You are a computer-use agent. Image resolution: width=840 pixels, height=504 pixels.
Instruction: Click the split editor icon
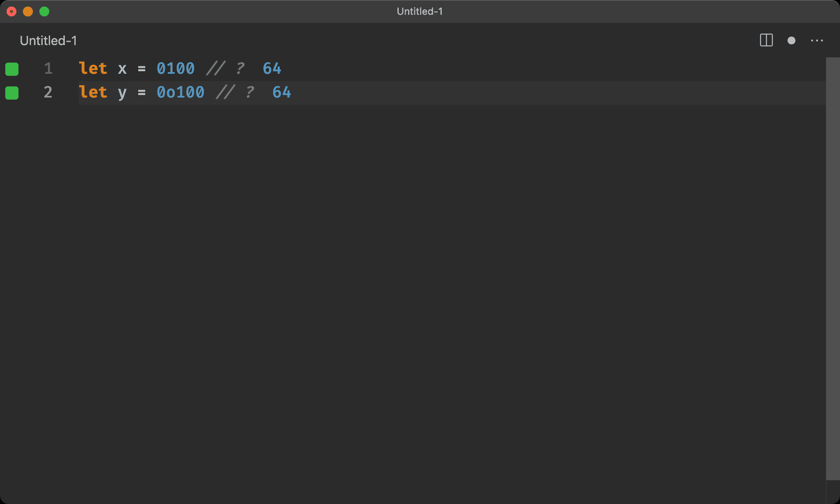[x=766, y=40]
